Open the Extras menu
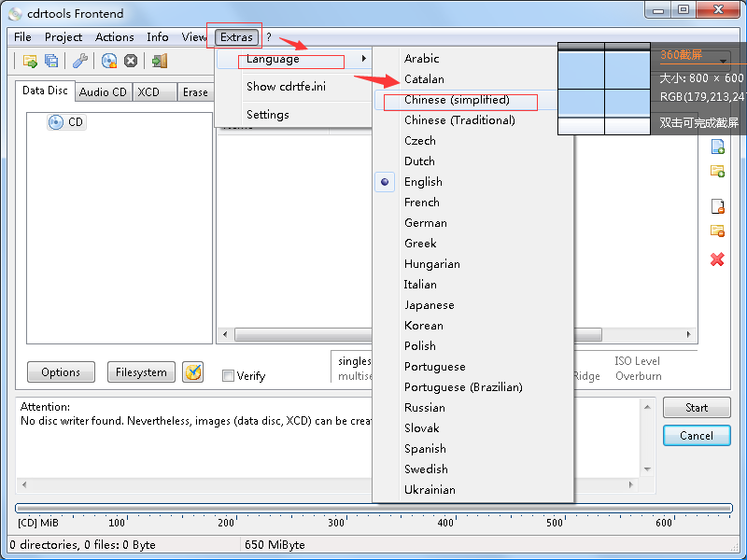The width and height of the screenshot is (747, 560). tap(236, 37)
